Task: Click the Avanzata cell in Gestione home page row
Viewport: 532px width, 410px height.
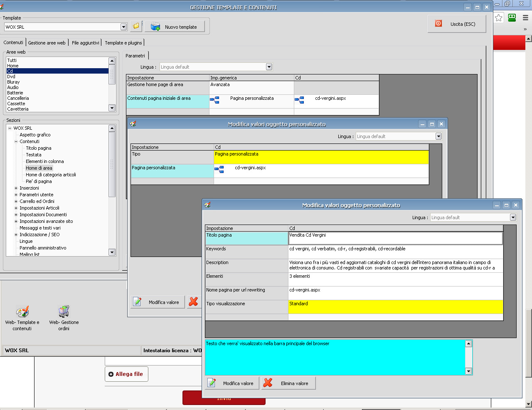Action: [x=252, y=88]
